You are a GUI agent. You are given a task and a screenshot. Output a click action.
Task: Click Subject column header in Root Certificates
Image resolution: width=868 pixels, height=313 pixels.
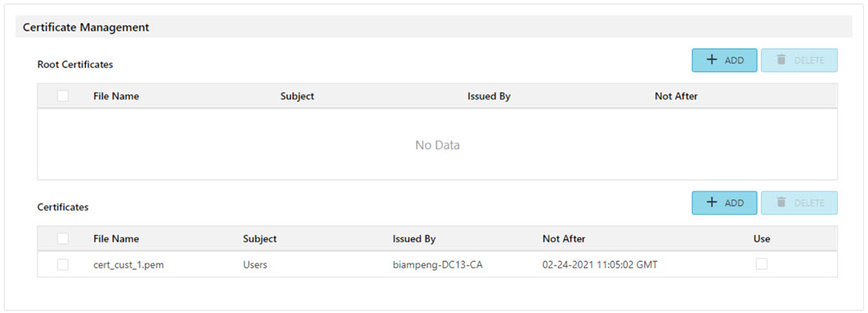click(x=297, y=96)
